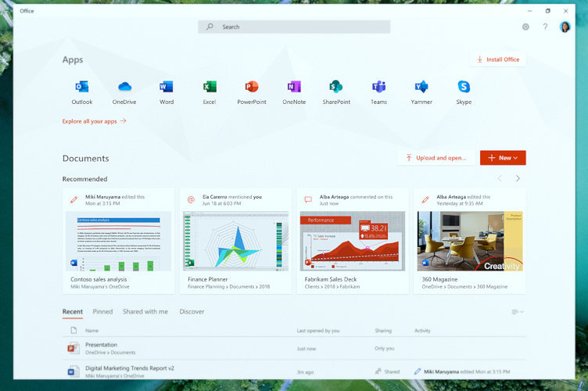
Task: Click the Activity column header
Action: click(422, 331)
